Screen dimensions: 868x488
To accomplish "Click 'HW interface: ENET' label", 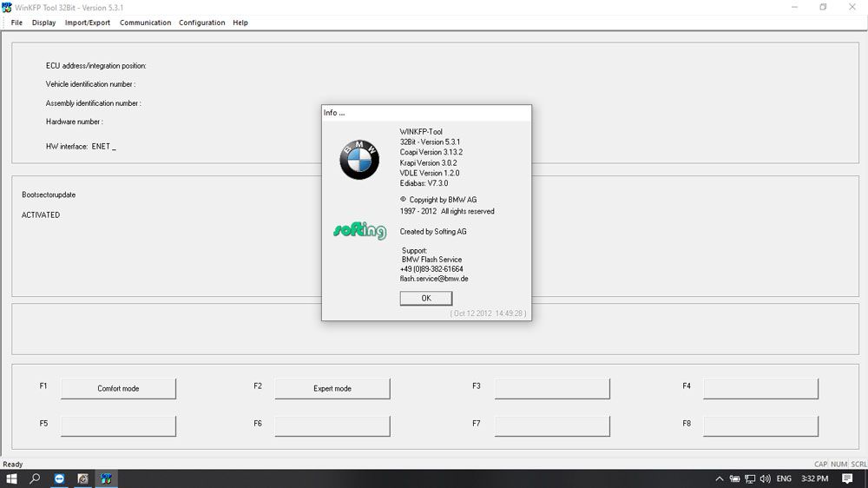I will point(78,146).
